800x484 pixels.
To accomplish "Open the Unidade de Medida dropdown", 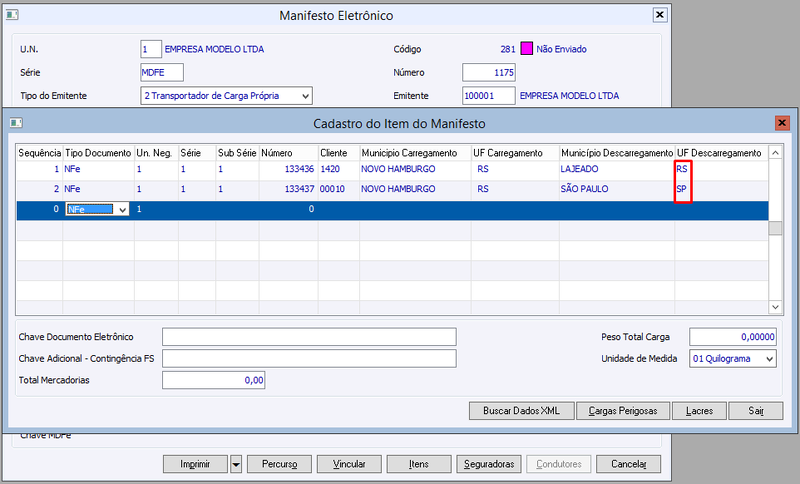I will (769, 359).
